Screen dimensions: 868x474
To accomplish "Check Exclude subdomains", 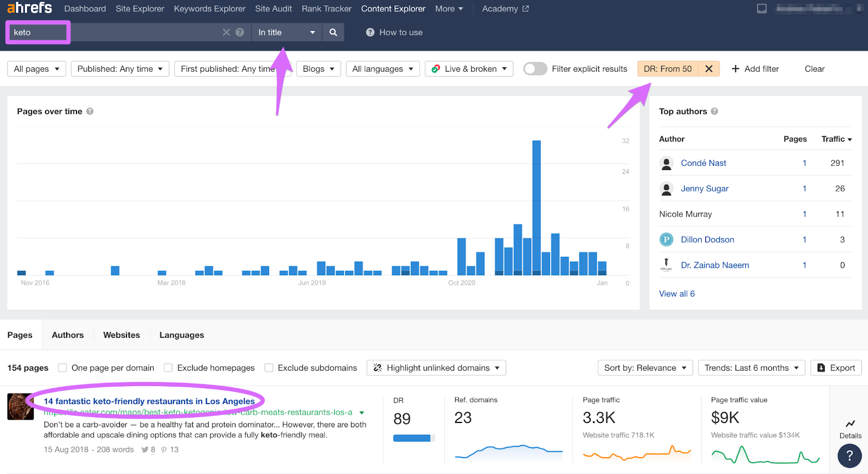I will coord(269,368).
